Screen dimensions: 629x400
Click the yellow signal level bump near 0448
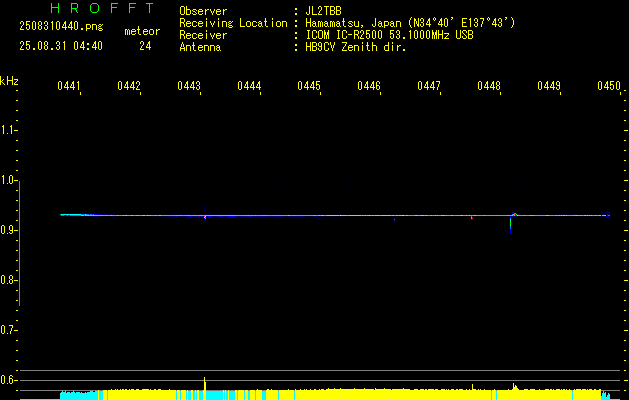pyautogui.click(x=515, y=386)
